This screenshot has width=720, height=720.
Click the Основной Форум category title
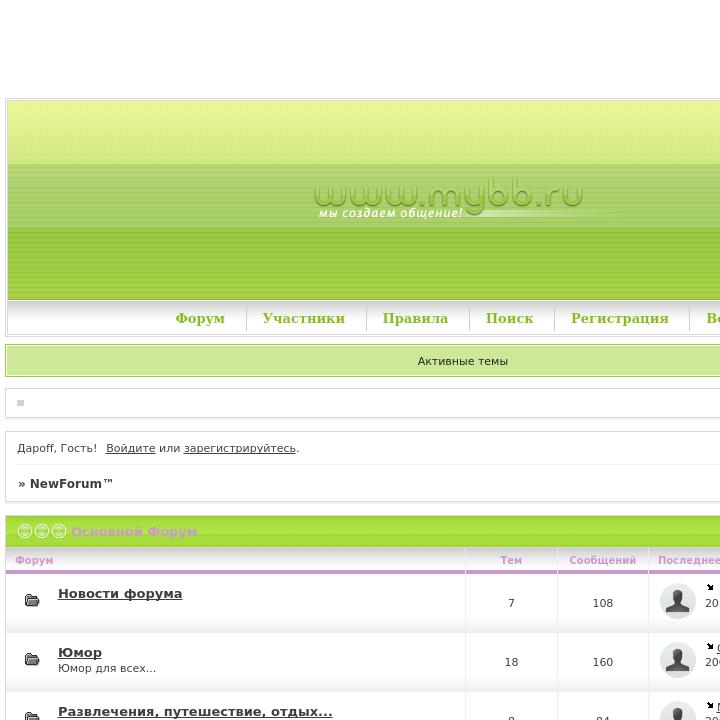(134, 531)
